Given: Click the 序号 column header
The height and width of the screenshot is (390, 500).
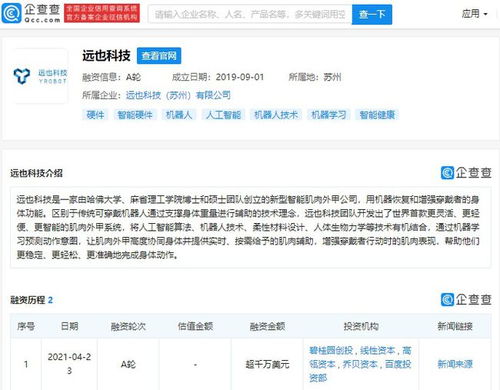Looking at the screenshot, I should pos(26,326).
